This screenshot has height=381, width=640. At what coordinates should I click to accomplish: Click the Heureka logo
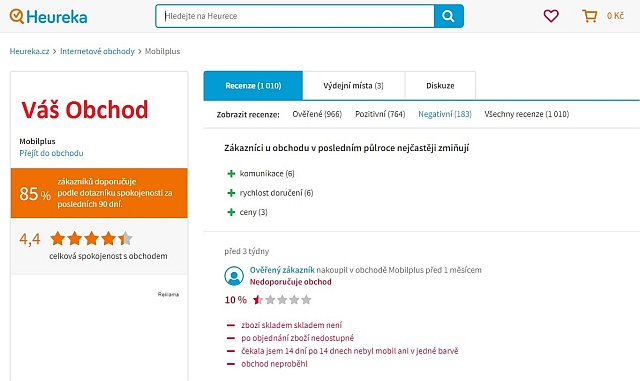coord(48,16)
